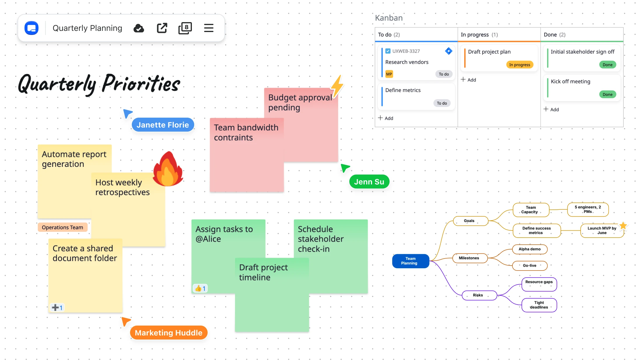Open the frames panel icon showing 8

185,28
